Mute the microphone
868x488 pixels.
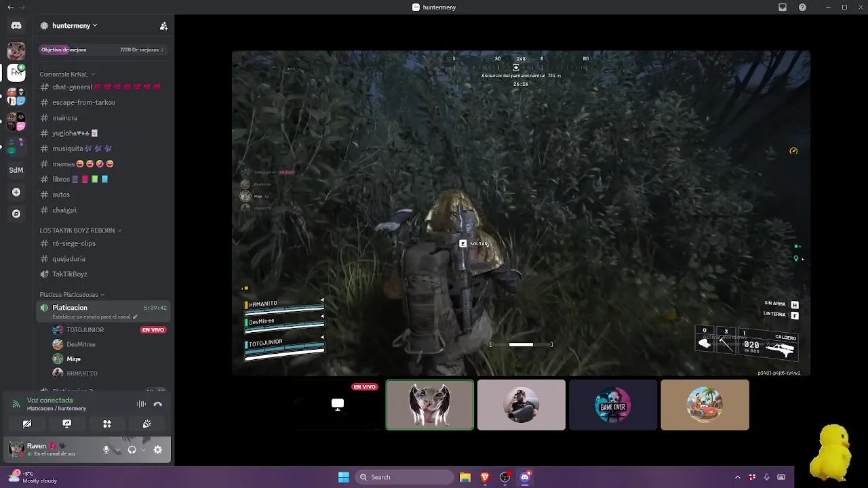coord(106,449)
